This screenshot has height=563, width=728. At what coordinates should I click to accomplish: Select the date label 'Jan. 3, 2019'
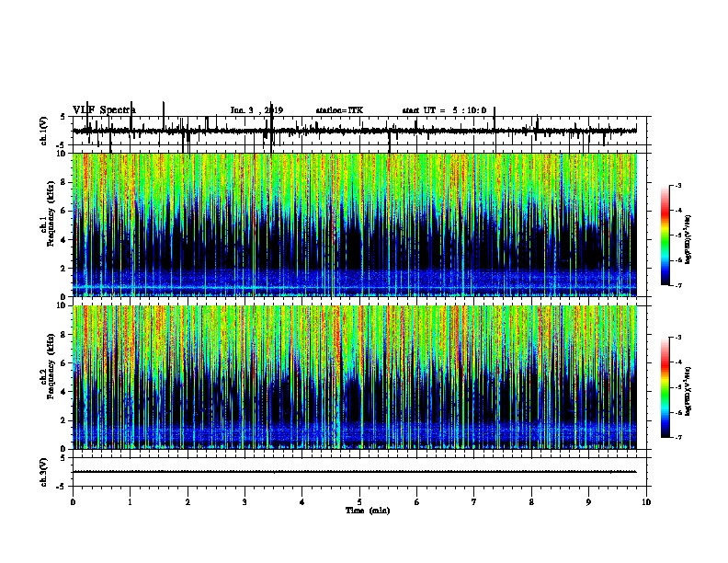tap(256, 110)
